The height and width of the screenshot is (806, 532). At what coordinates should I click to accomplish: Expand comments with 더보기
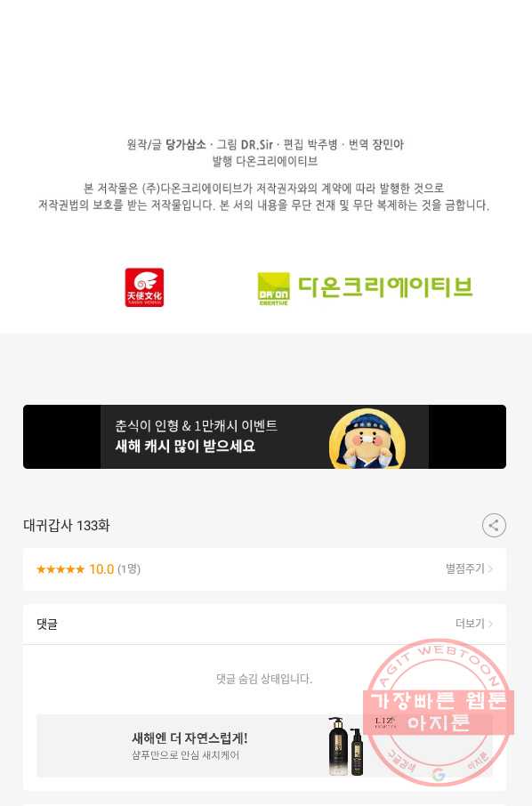[470, 624]
